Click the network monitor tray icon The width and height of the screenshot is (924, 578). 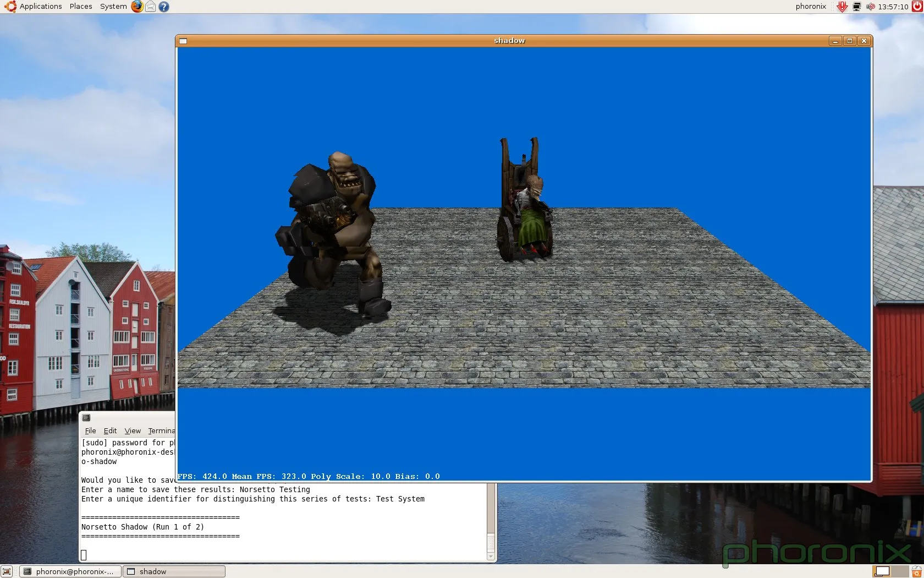pos(856,7)
